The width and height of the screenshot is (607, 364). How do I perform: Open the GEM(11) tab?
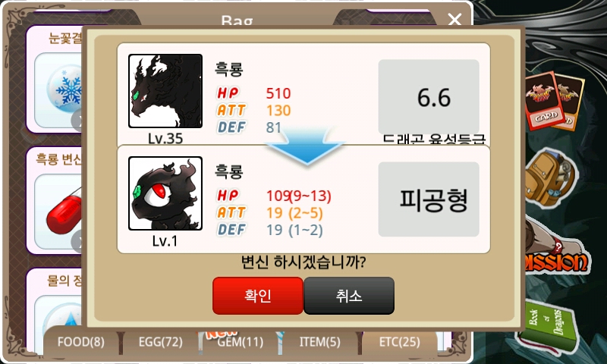click(241, 342)
